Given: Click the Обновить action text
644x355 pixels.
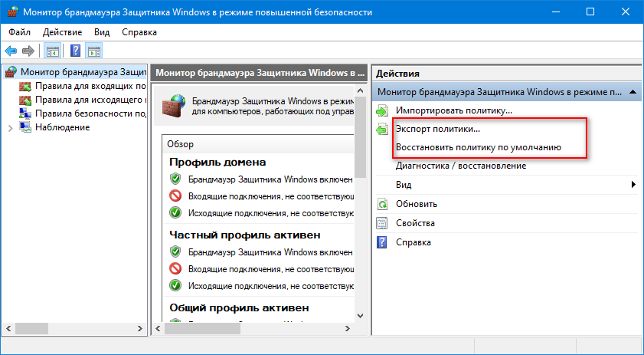Looking at the screenshot, I should point(417,204).
